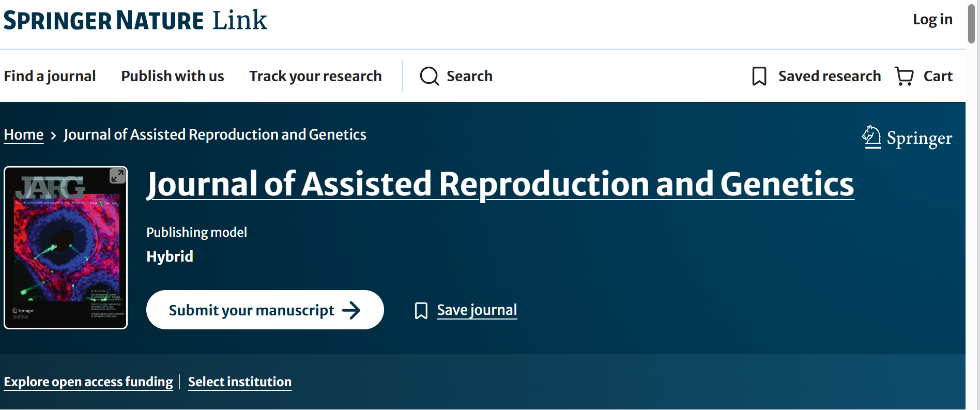Open Explore open access funding link
The width and height of the screenshot is (980, 410).
click(88, 382)
